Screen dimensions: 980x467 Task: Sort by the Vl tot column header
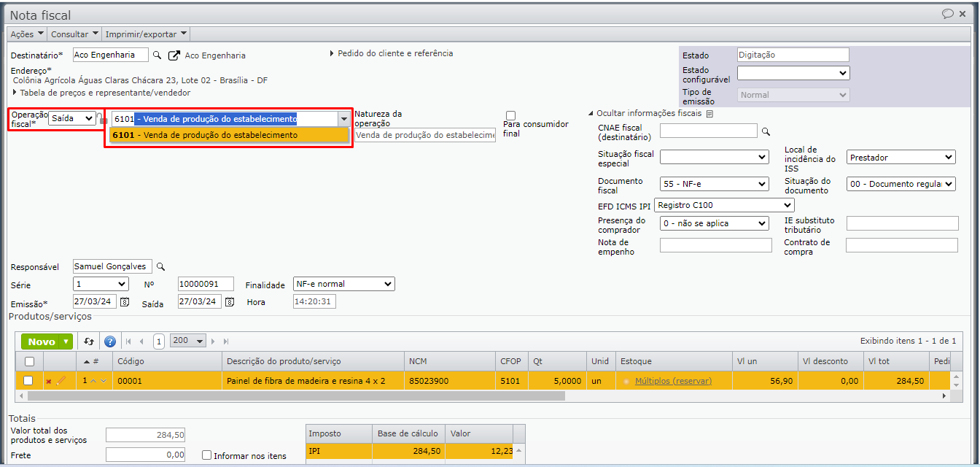(895, 361)
